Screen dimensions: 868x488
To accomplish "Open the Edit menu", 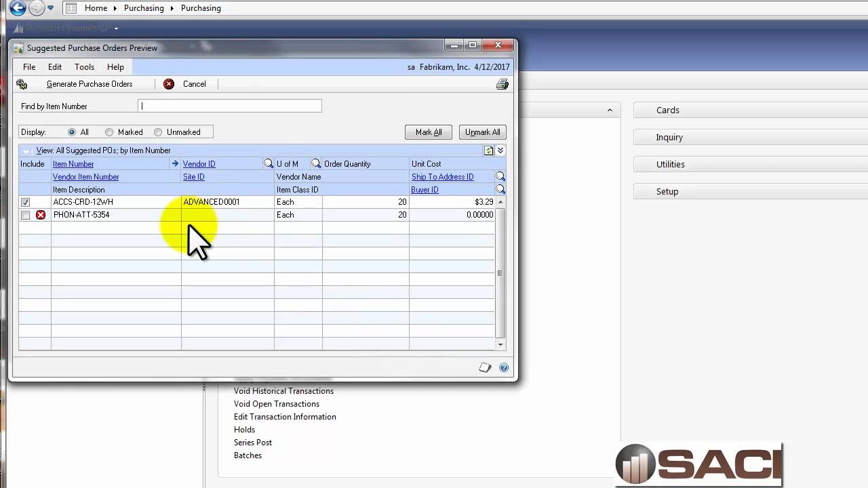I will 55,67.
